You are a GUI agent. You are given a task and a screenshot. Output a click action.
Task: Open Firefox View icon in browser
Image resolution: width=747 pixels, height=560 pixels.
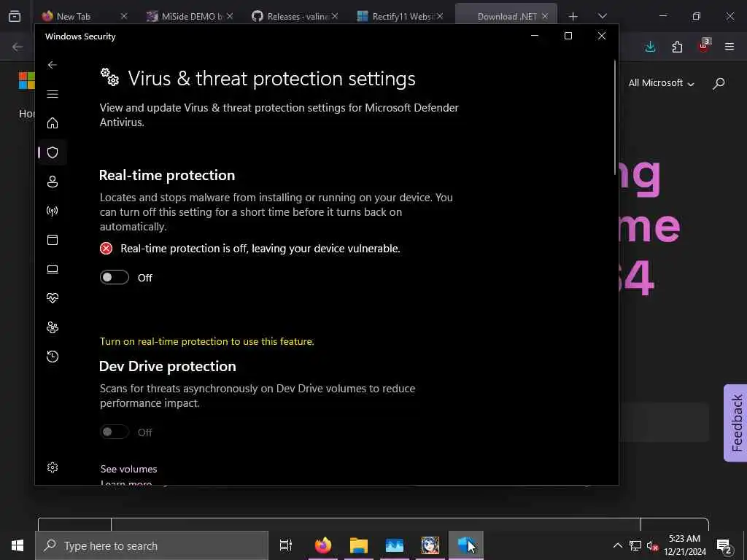point(15,16)
